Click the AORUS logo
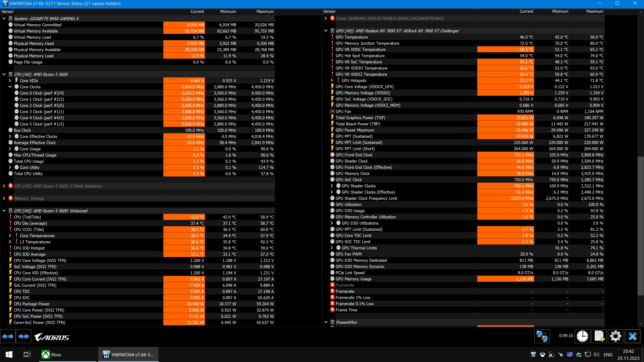 (52, 337)
